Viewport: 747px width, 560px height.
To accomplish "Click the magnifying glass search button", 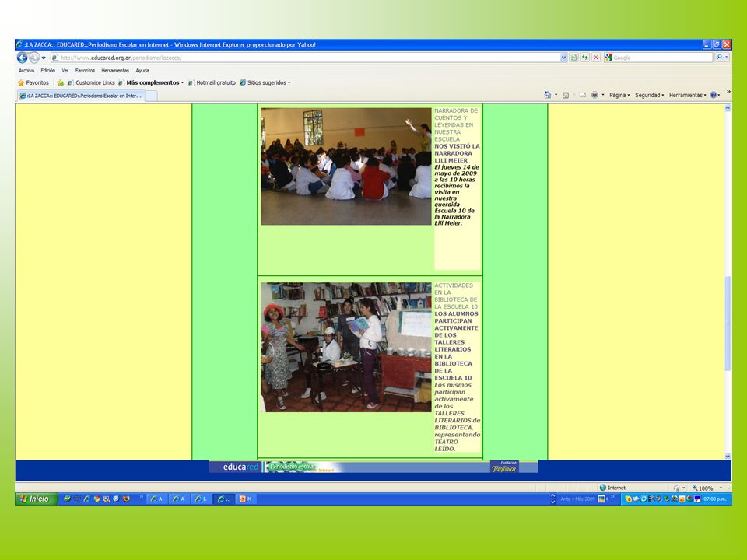I will pyautogui.click(x=719, y=58).
